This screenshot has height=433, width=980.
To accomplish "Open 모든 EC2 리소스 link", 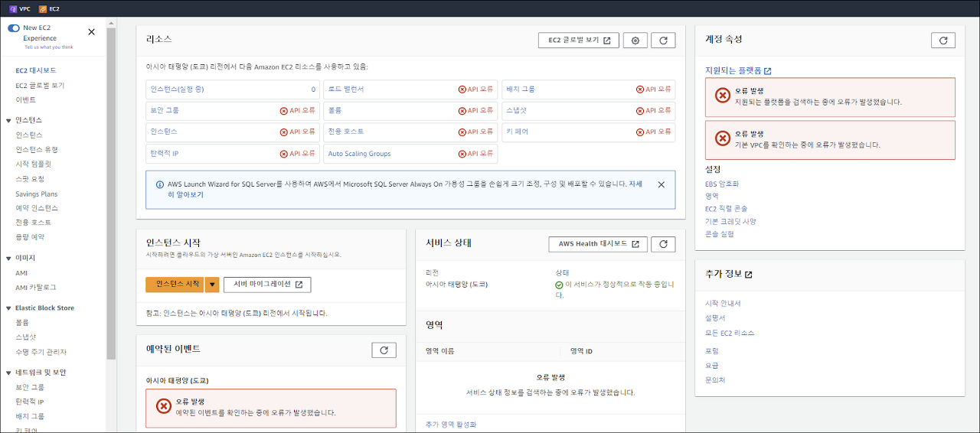I will [730, 333].
